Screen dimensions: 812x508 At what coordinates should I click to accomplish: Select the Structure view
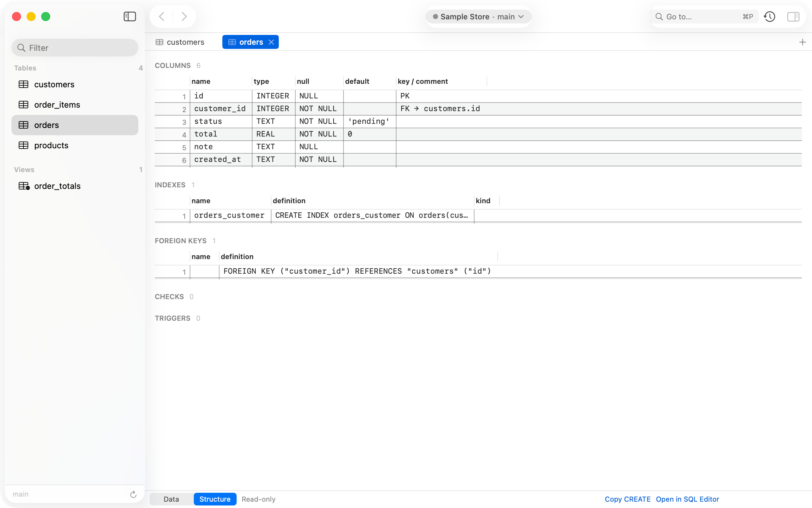pos(215,499)
